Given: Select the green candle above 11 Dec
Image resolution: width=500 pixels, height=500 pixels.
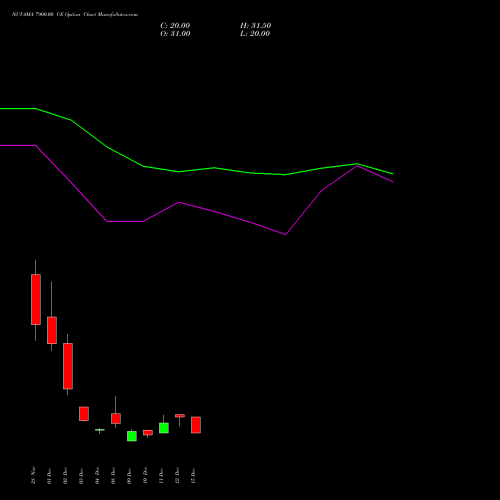Looking at the screenshot, I should click(164, 428).
